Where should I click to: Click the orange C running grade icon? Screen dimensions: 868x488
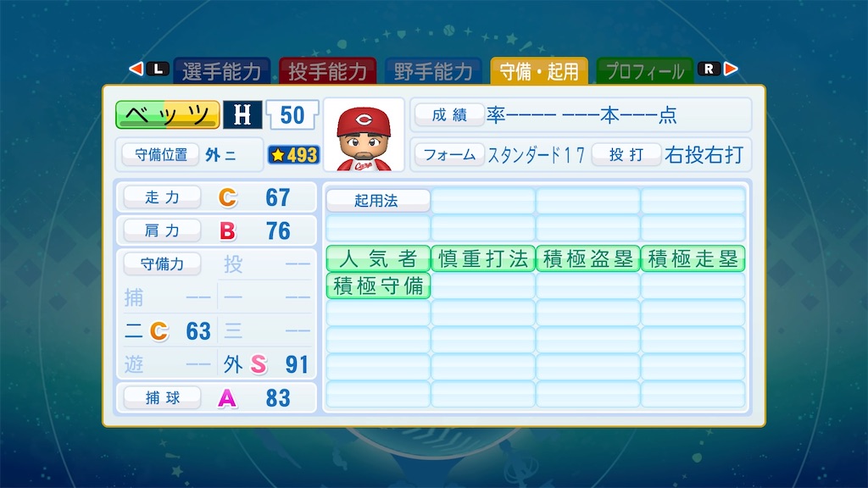227,197
